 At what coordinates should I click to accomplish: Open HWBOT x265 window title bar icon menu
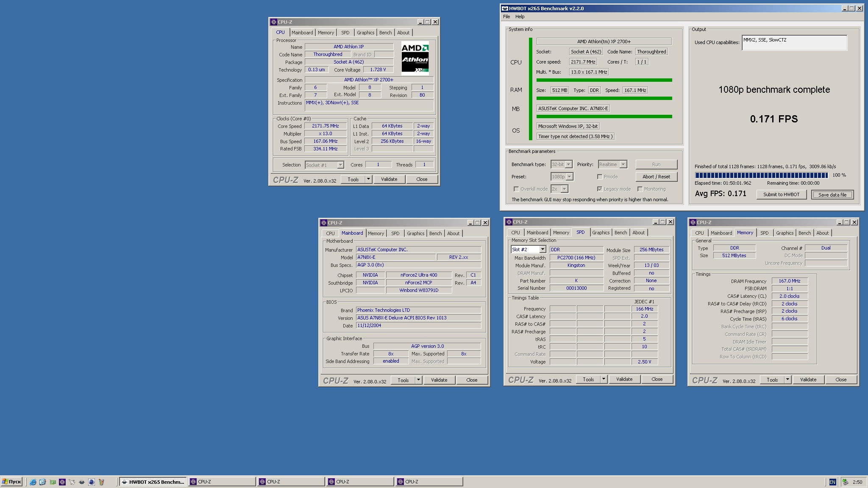(x=505, y=8)
